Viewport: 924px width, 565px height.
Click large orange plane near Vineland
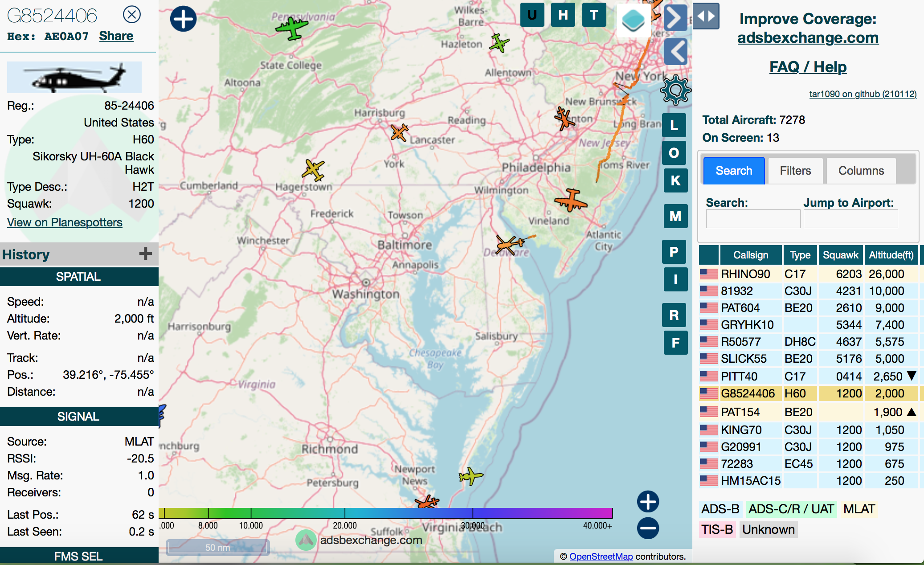pyautogui.click(x=571, y=200)
